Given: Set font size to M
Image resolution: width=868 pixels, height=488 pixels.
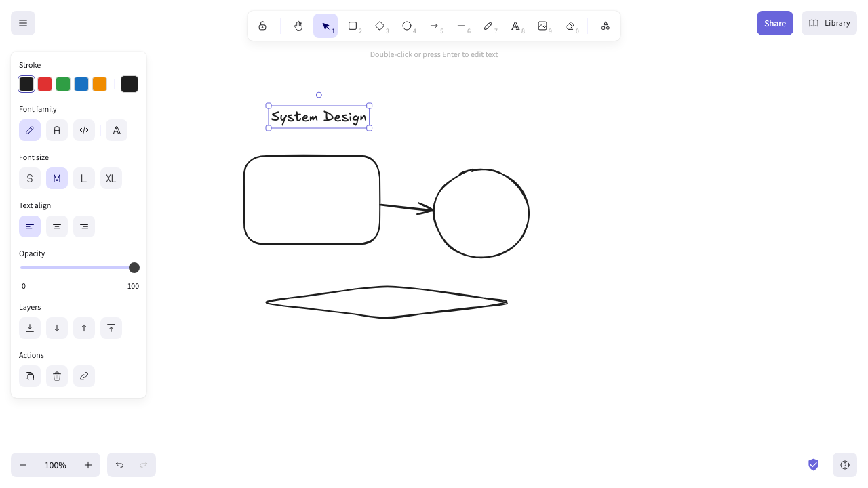Looking at the screenshot, I should tap(57, 178).
